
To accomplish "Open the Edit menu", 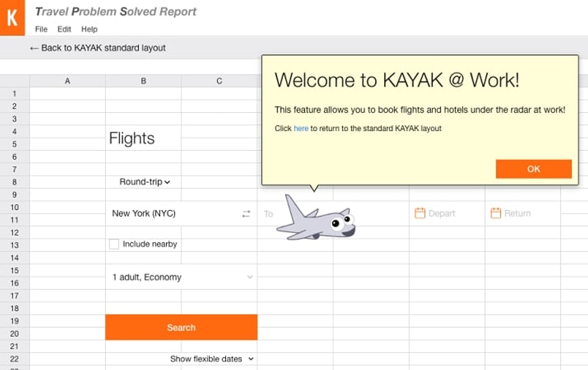I will (64, 29).
